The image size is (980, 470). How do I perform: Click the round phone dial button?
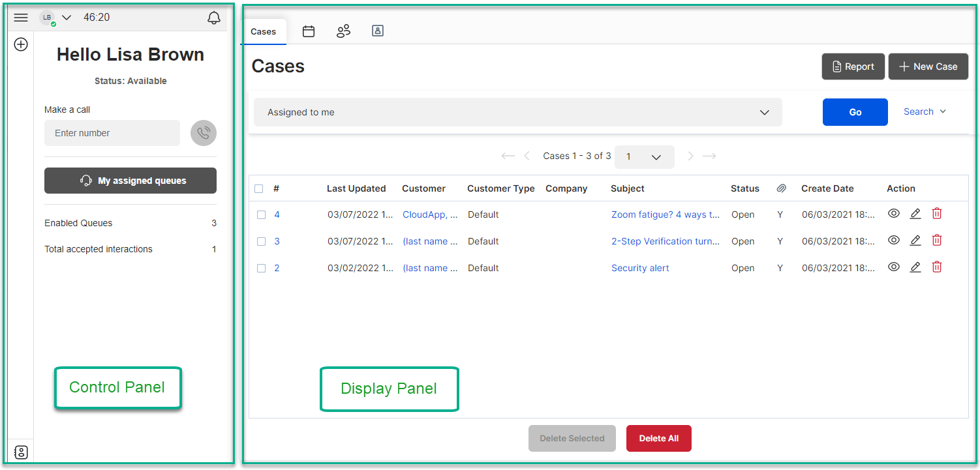click(204, 133)
